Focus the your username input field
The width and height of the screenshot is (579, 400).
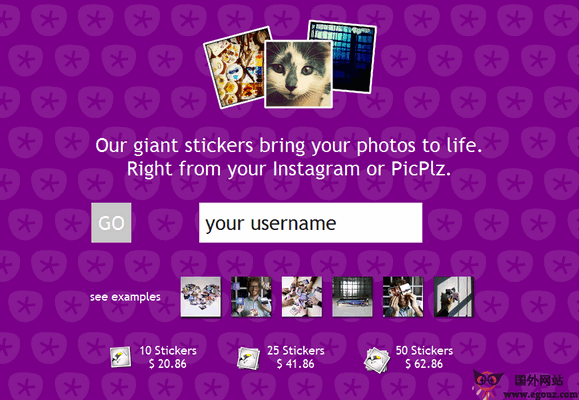click(311, 223)
